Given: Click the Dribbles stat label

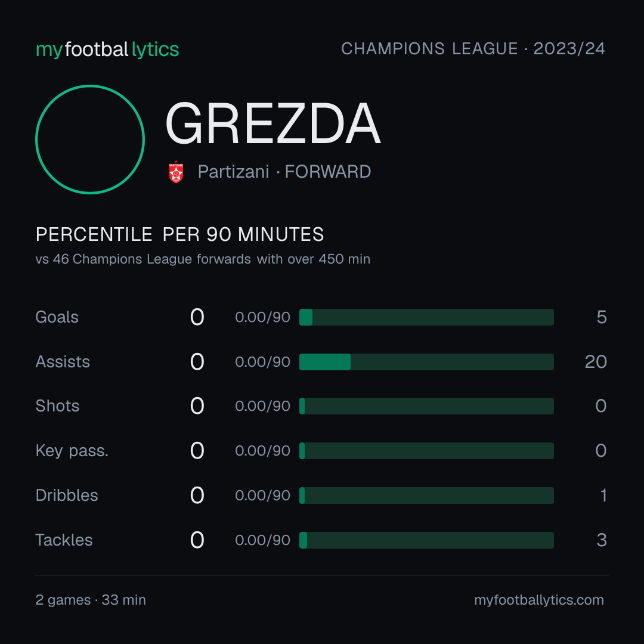Looking at the screenshot, I should coord(67,496).
